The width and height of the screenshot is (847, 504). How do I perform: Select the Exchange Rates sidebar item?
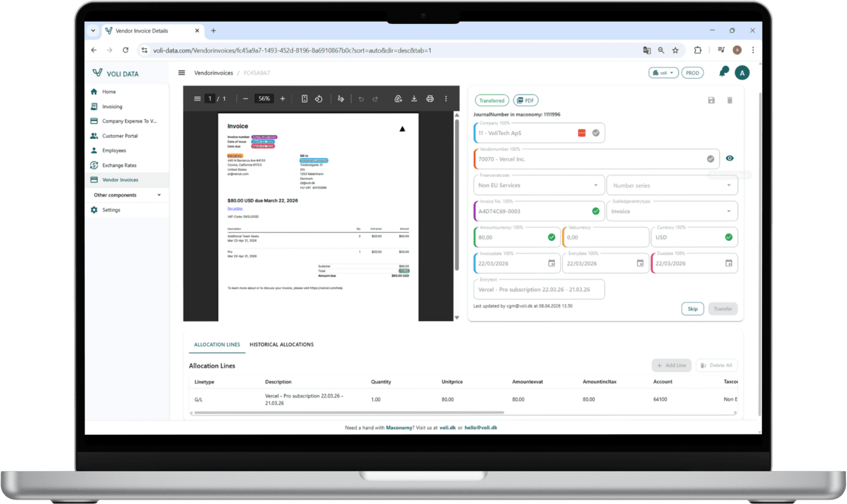click(x=119, y=165)
